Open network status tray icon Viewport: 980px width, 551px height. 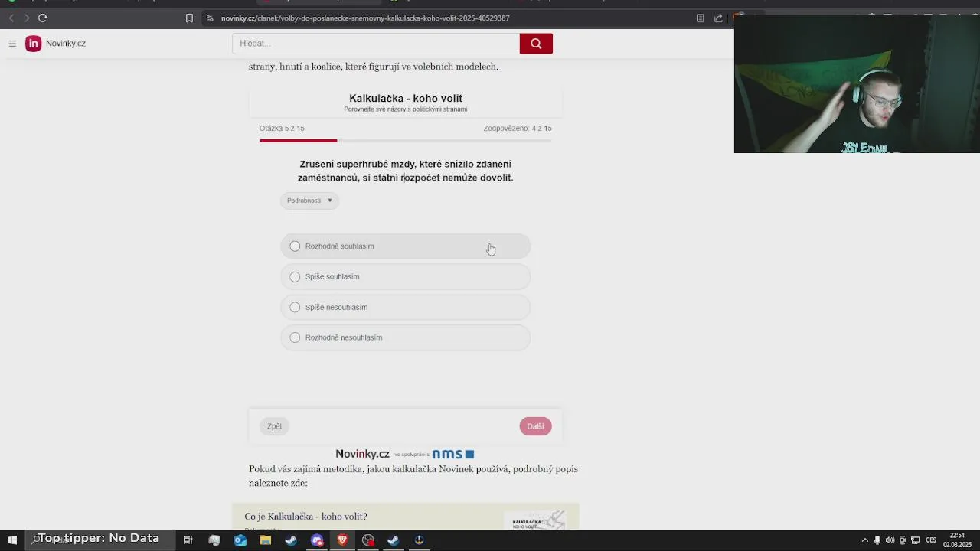(915, 540)
